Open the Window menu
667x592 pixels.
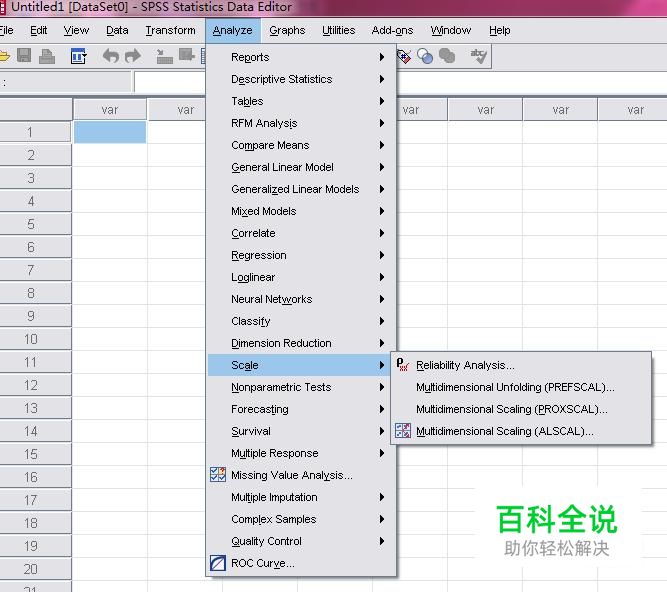tap(450, 31)
